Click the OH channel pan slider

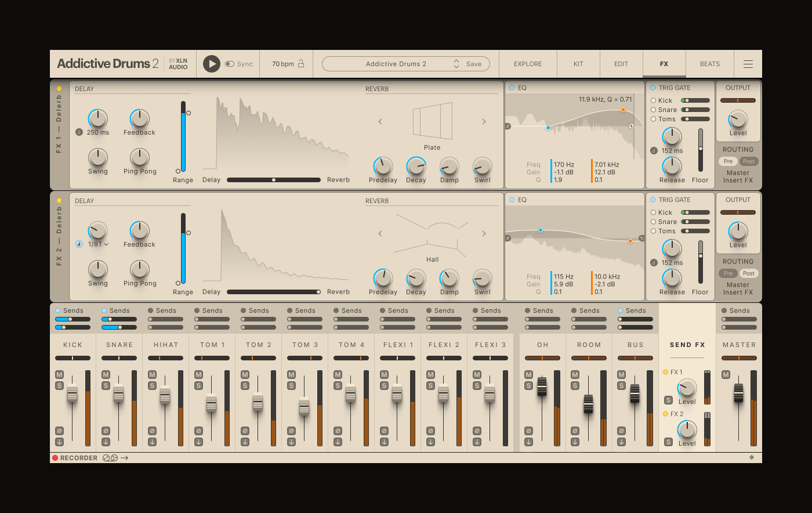(542, 358)
